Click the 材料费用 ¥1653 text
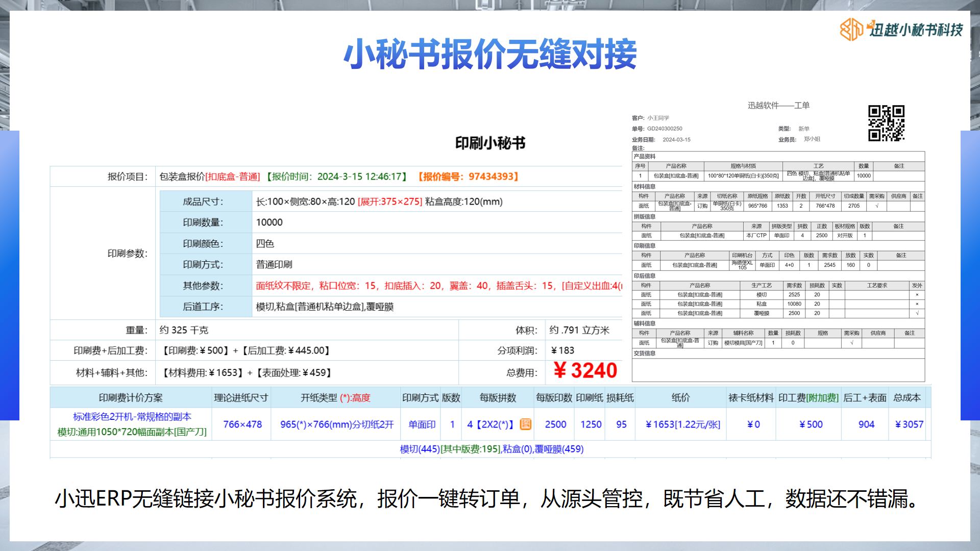This screenshot has height=551, width=980. [x=202, y=373]
